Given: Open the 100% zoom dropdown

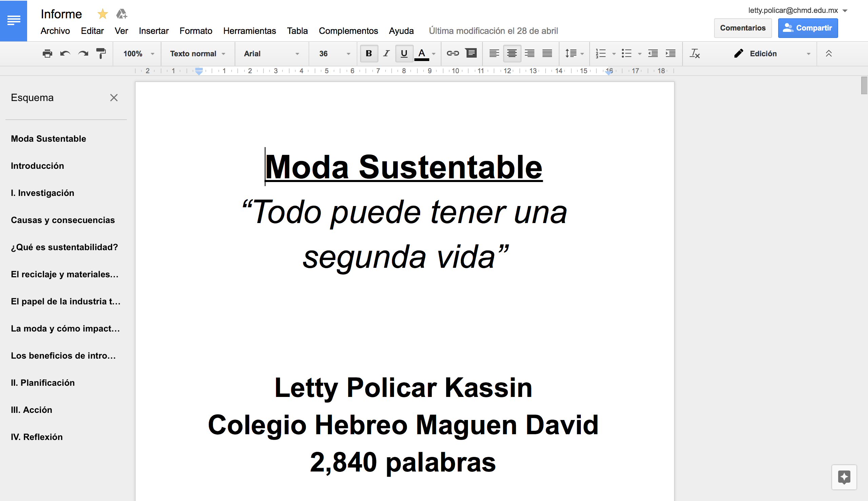Looking at the screenshot, I should 139,54.
